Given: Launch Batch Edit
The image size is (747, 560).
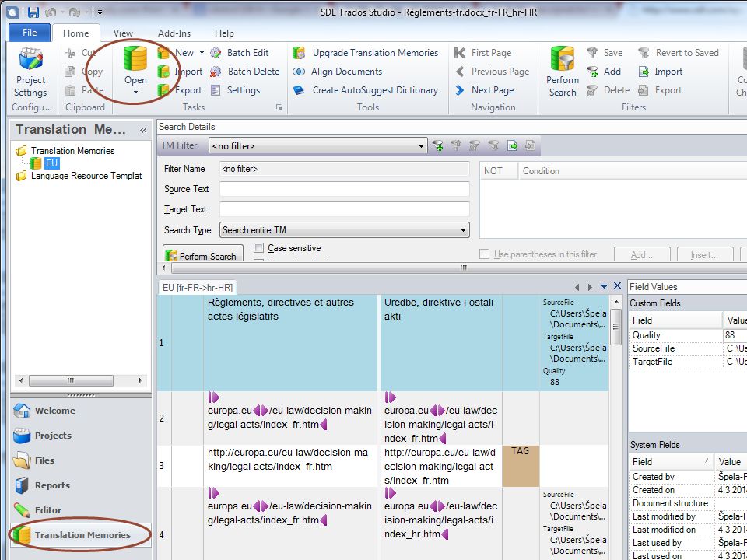Looking at the screenshot, I should pyautogui.click(x=239, y=53).
